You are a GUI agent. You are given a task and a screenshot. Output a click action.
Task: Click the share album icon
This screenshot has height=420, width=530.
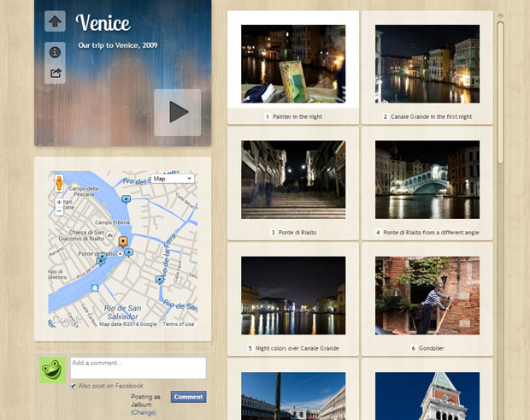coord(55,74)
